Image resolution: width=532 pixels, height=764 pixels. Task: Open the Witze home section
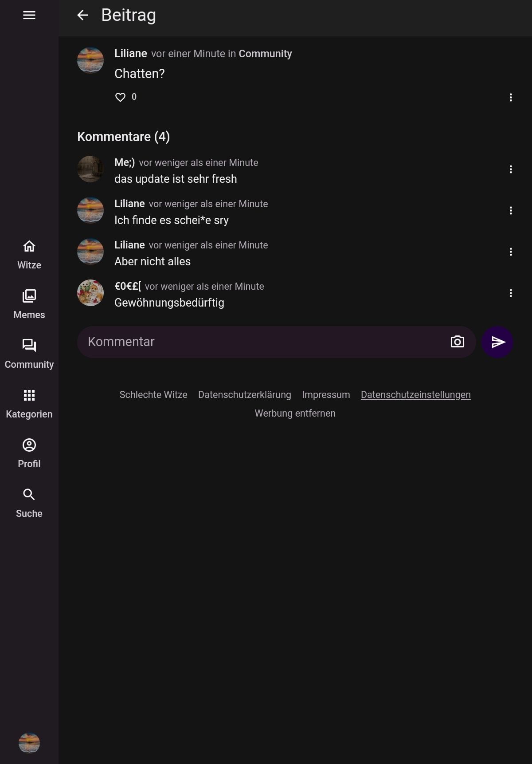(x=29, y=255)
